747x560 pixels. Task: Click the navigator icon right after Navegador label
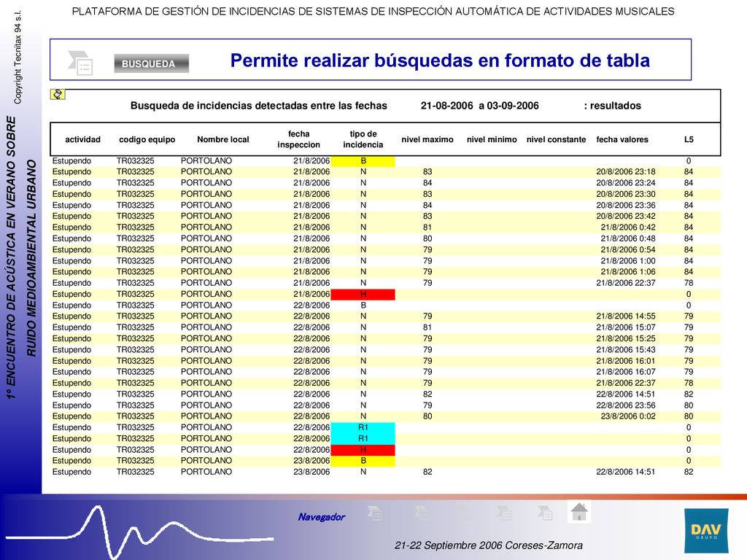click(375, 513)
